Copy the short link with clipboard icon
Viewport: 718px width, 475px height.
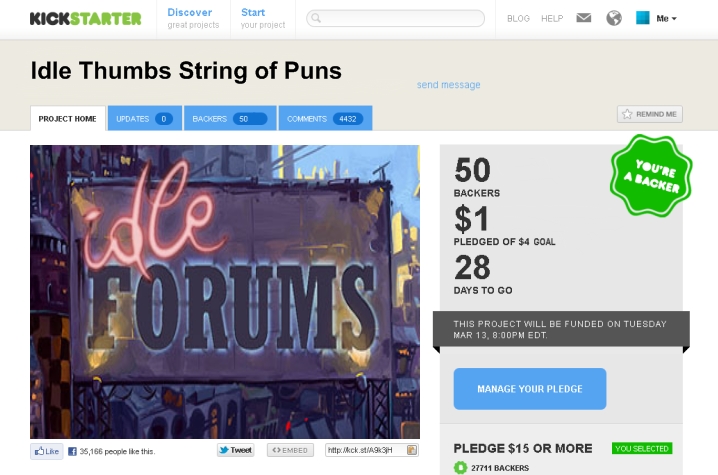(412, 451)
